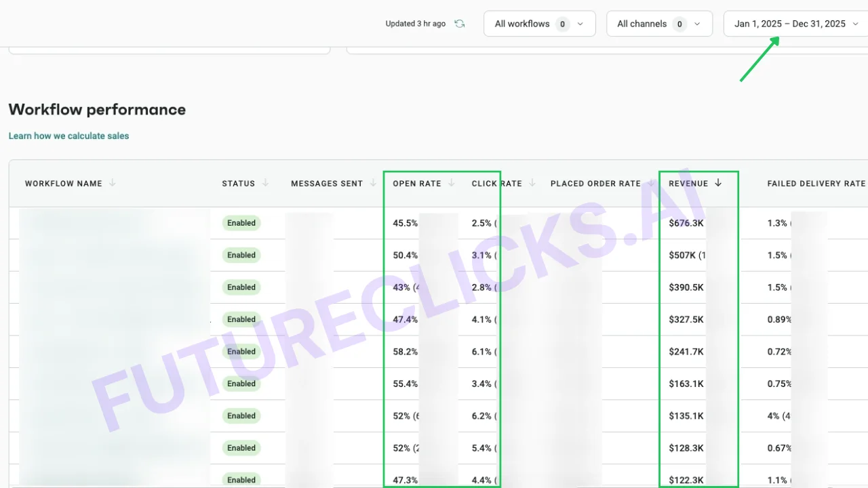
Task: Click Enabled badge in $241.7K row
Action: click(241, 352)
